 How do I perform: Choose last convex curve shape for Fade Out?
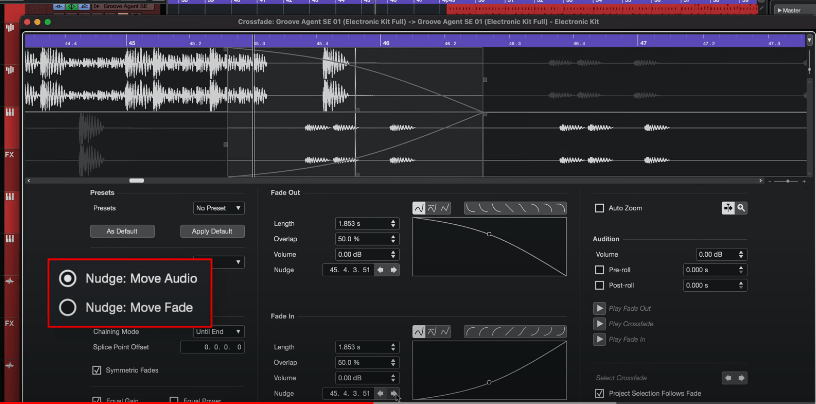click(560, 208)
